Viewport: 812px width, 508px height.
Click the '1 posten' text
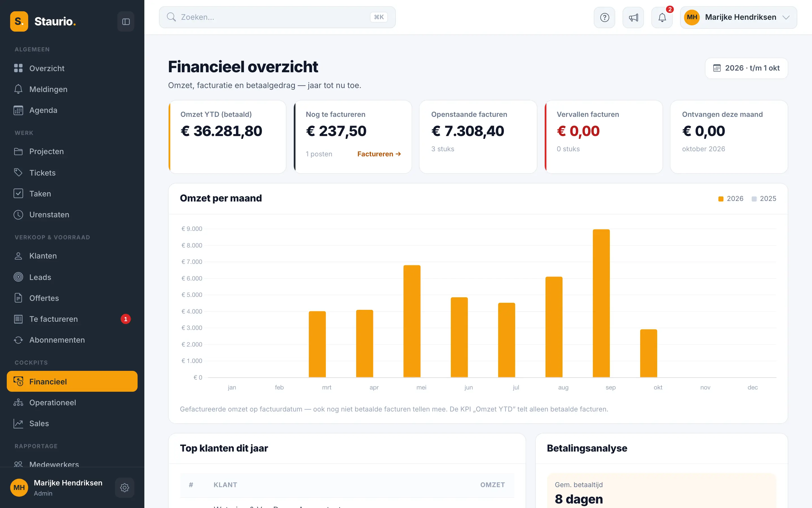[319, 154]
